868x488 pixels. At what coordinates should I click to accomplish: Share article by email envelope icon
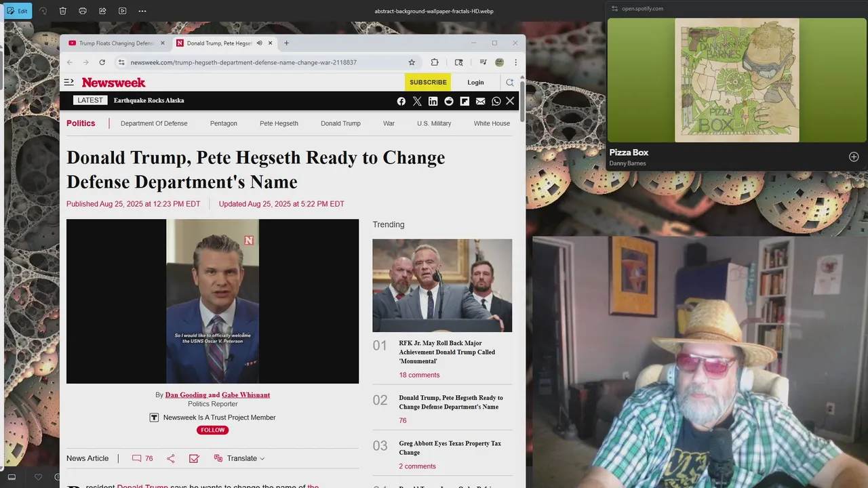click(480, 101)
